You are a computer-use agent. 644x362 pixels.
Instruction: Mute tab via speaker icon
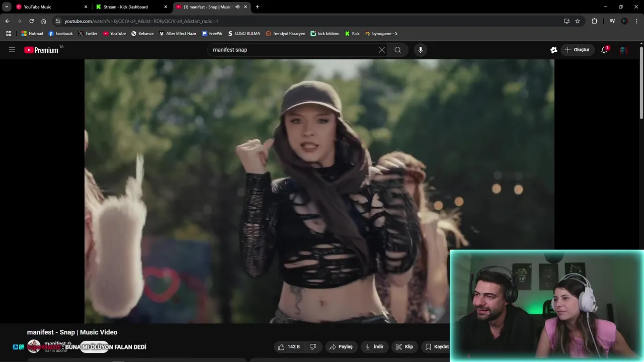(237, 7)
